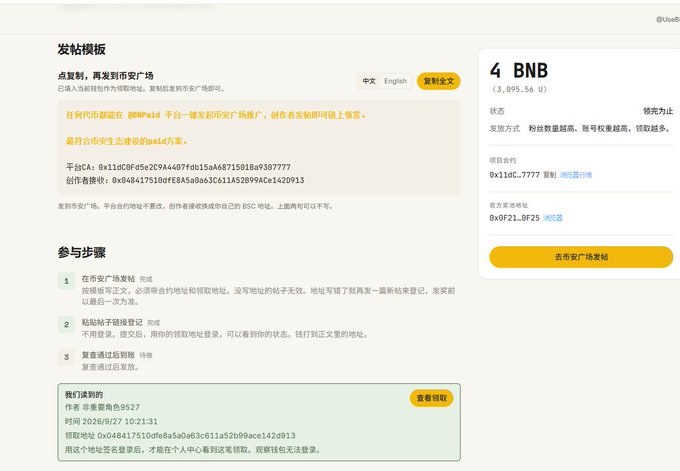Open 浏览器 link for official prize pool
Viewport: 680px width, 471px height.
point(552,218)
